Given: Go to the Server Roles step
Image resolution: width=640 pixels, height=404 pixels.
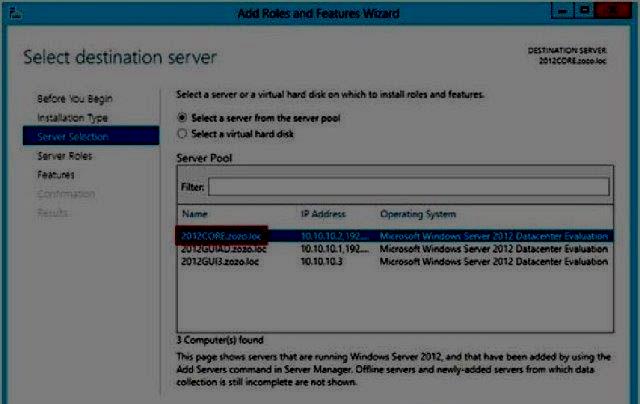Looking at the screenshot, I should 64,156.
